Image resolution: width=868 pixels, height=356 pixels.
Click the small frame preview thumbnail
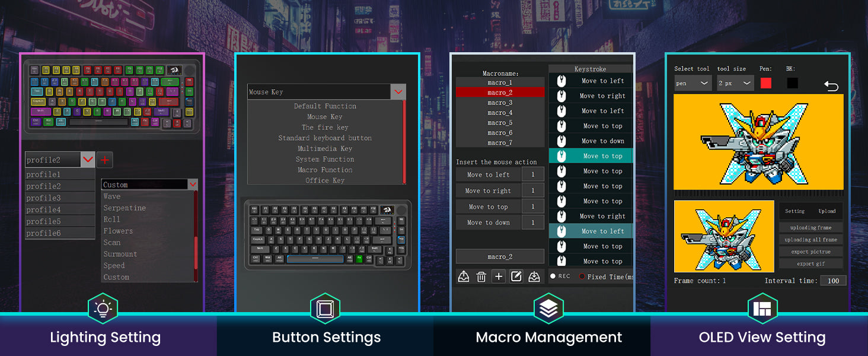pyautogui.click(x=724, y=237)
